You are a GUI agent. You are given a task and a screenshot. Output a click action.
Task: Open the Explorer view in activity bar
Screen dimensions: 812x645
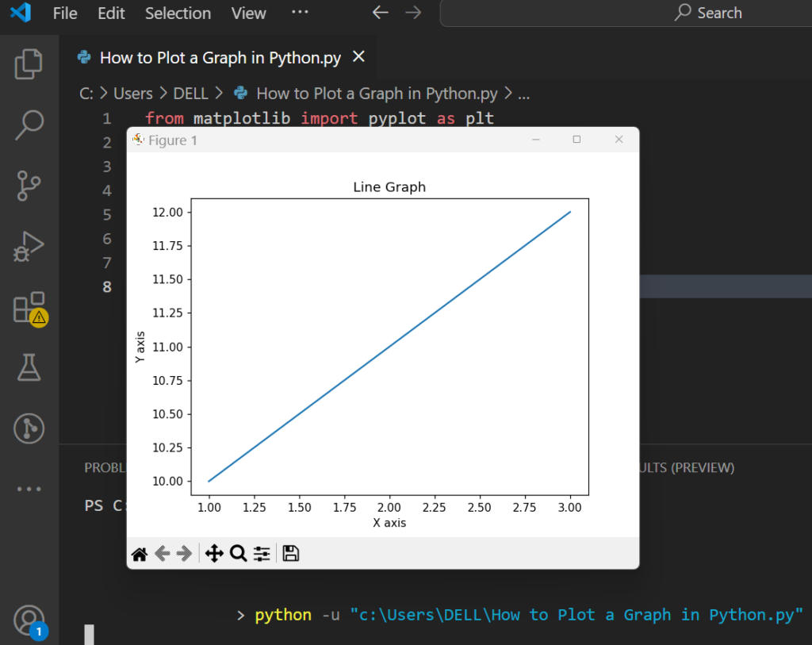point(29,63)
